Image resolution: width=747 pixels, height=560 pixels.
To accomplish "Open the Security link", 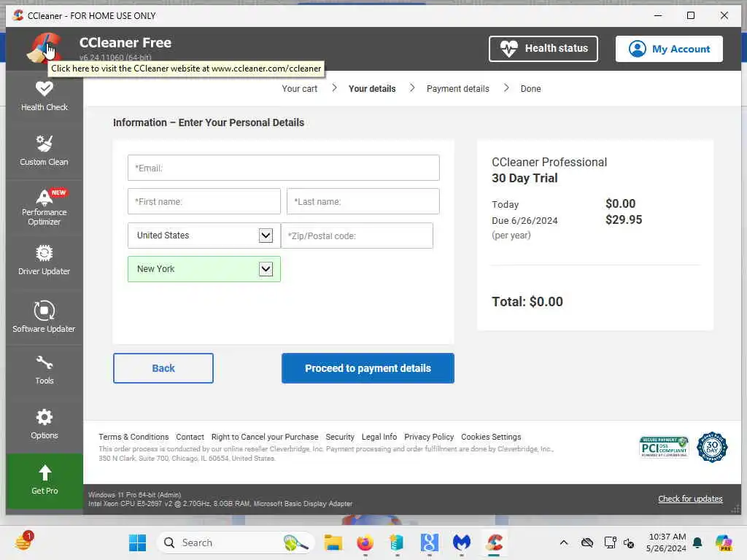I will coord(340,437).
